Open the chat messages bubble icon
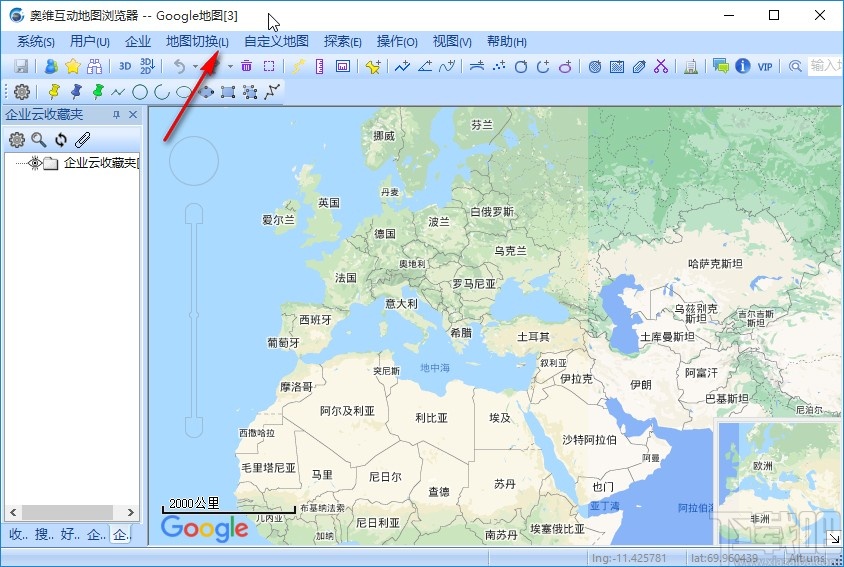Viewport: 844px width, 567px height. (x=720, y=66)
